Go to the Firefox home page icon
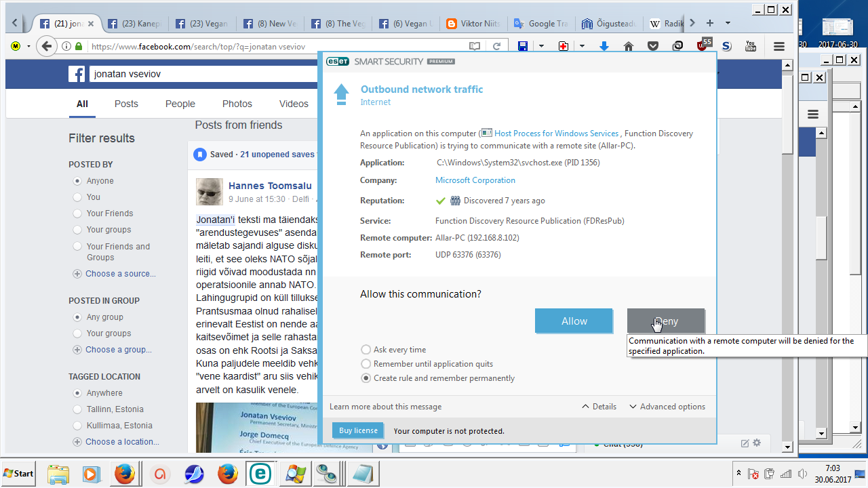The image size is (868, 488). pos(629,46)
